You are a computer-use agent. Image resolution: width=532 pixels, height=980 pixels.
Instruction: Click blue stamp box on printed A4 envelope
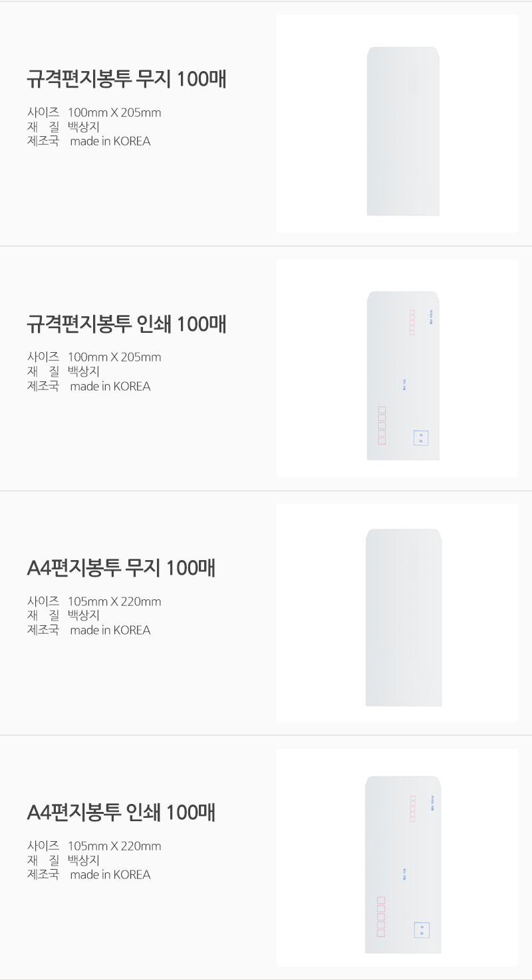[x=421, y=930]
